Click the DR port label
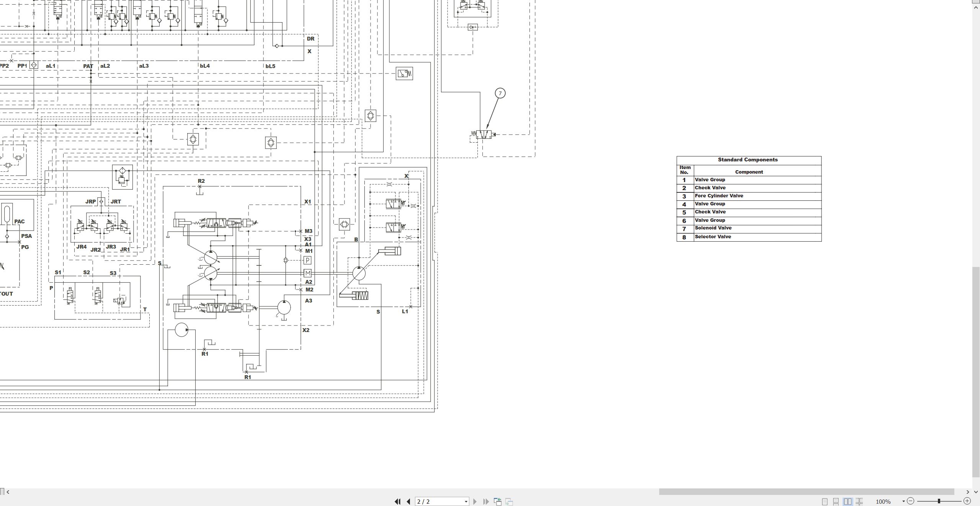 coord(310,39)
